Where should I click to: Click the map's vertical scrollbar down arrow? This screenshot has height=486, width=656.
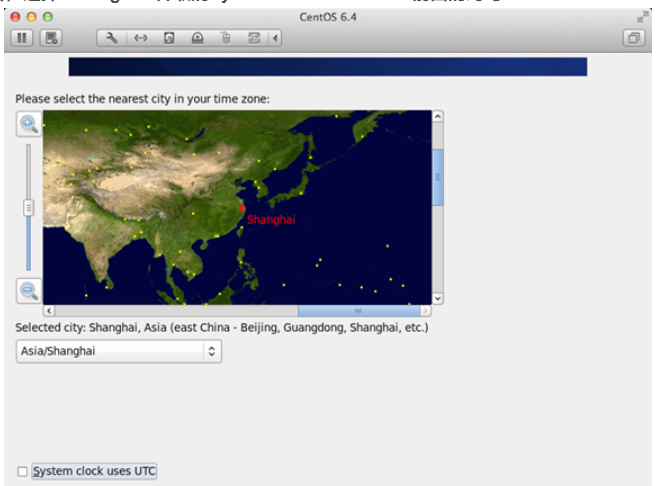[x=438, y=298]
